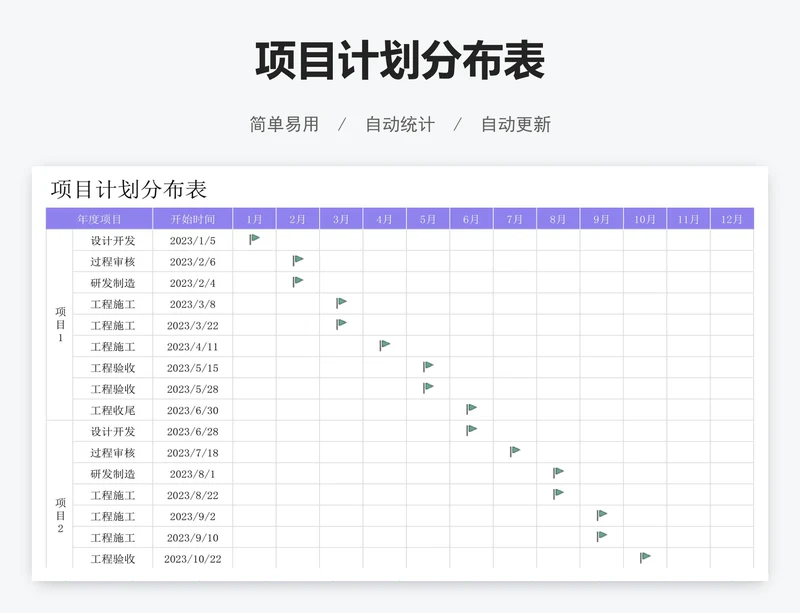Select 过程审核 cell in the 2023/2/6 row
Screen dimensions: 800x613
[x=113, y=261]
